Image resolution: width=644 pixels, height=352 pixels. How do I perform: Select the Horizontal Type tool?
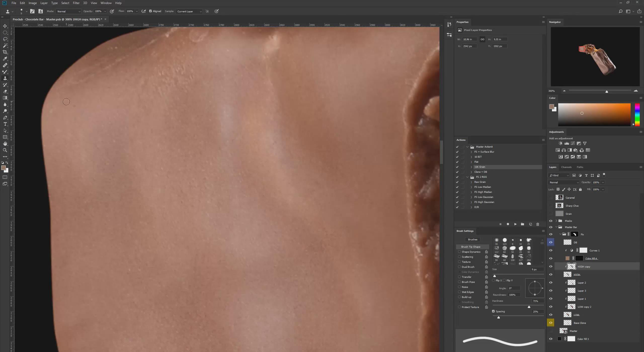click(x=5, y=124)
